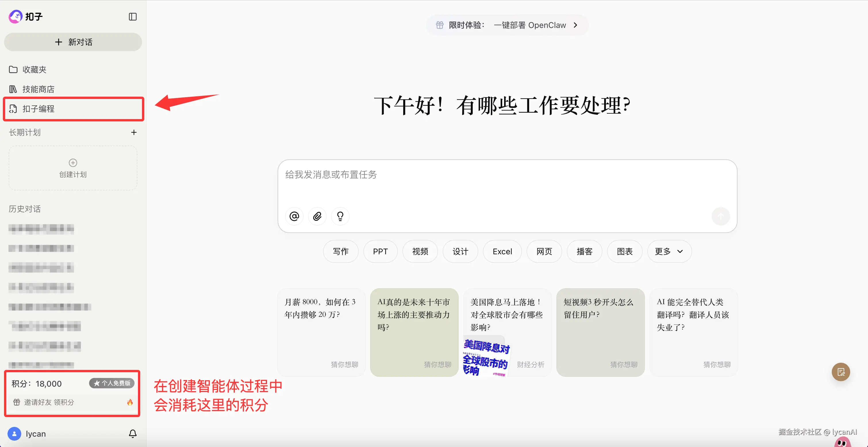The width and height of the screenshot is (868, 447).
Task: Click the paperclip attachment icon
Action: (317, 216)
